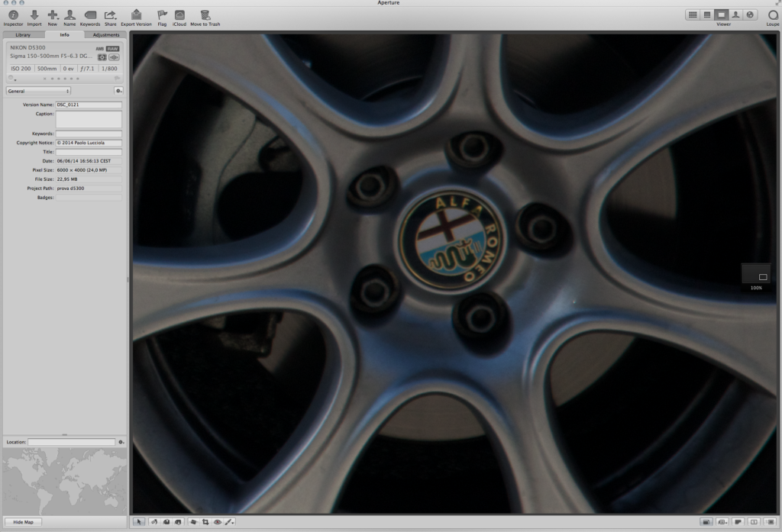Flag the photo with the Flag icon

[162, 18]
